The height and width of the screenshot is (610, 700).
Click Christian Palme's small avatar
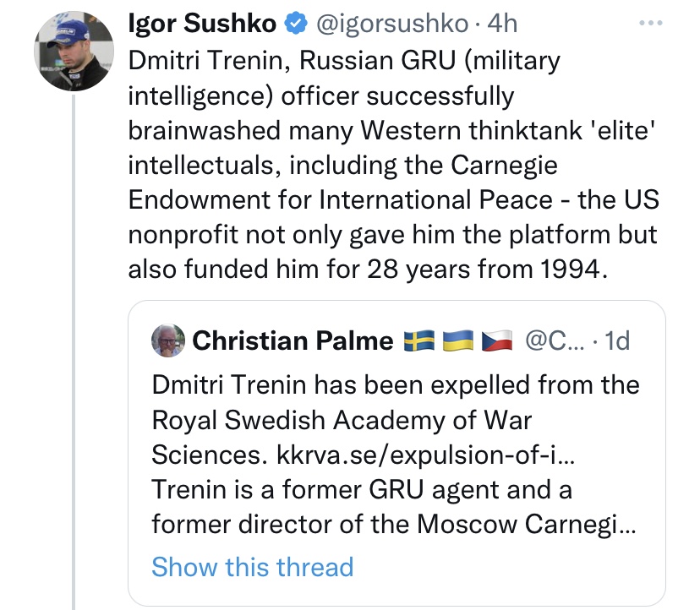point(168,340)
